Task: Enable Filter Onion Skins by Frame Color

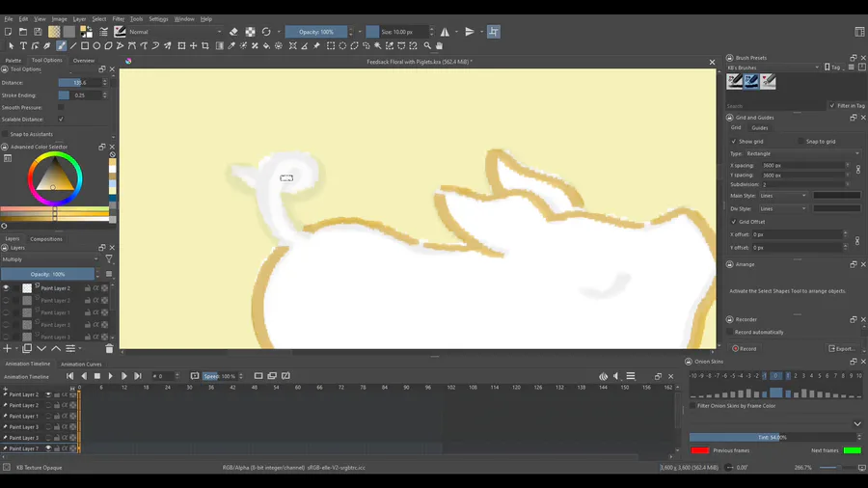Action: pos(692,406)
